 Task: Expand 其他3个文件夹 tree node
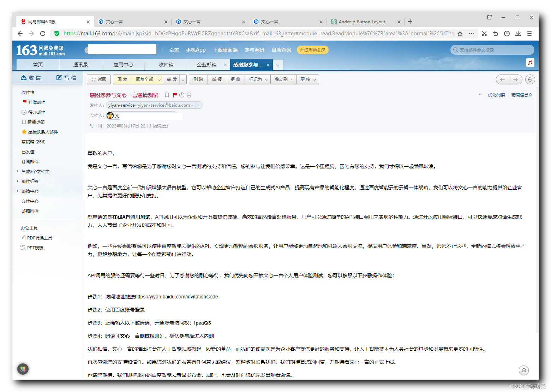[x=18, y=171]
